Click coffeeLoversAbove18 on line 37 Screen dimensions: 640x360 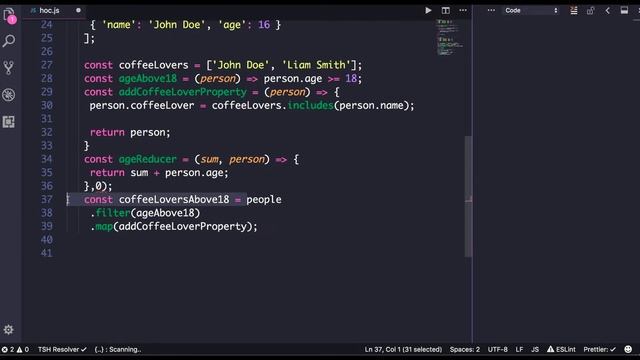(174, 200)
